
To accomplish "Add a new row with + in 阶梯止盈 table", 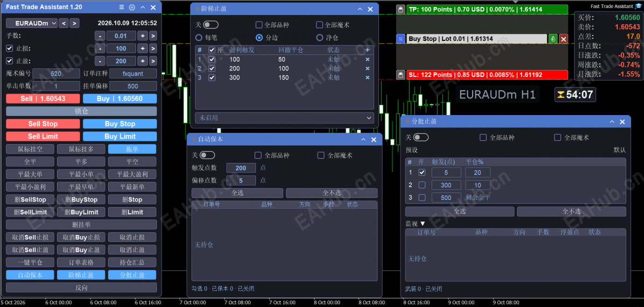I will [368, 49].
